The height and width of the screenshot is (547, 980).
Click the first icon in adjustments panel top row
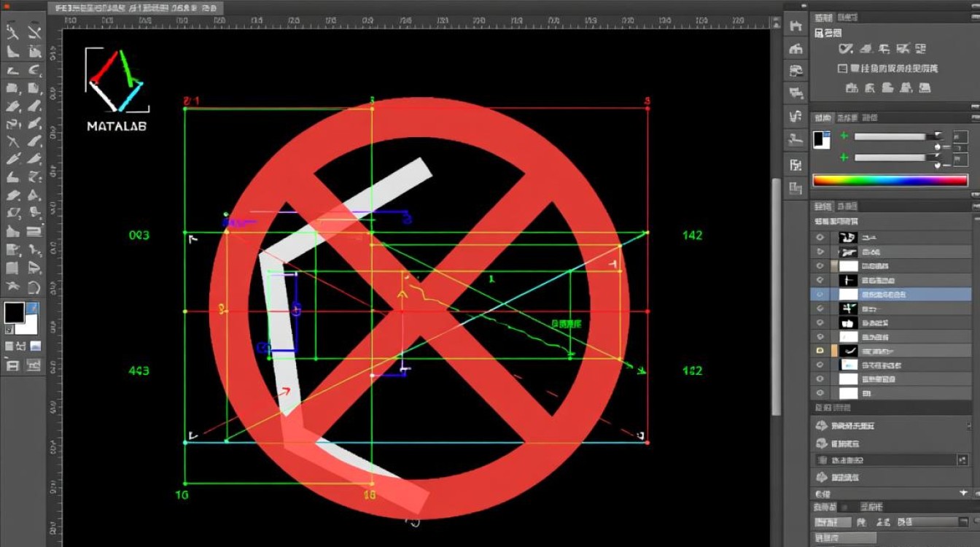tap(845, 49)
